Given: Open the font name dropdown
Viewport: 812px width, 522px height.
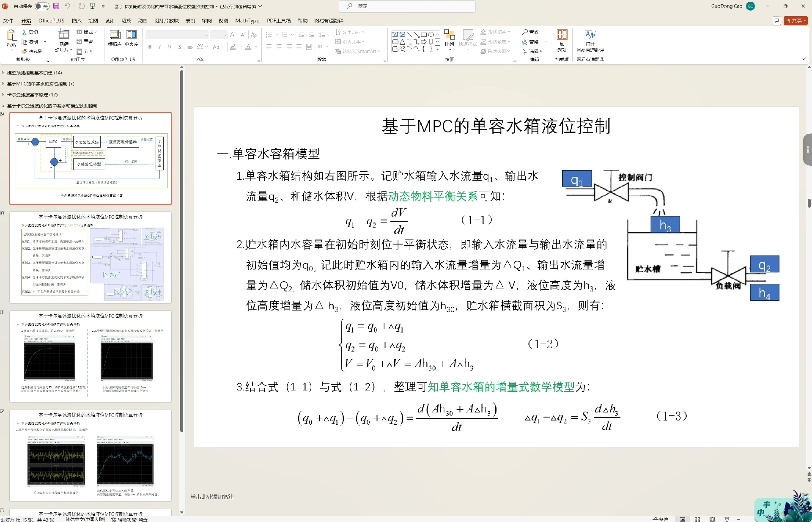Looking at the screenshot, I should (x=206, y=35).
